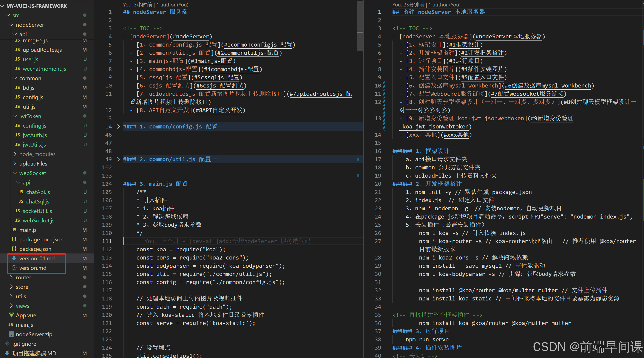Unfold the common/config.js heading at line 14

coord(119,127)
